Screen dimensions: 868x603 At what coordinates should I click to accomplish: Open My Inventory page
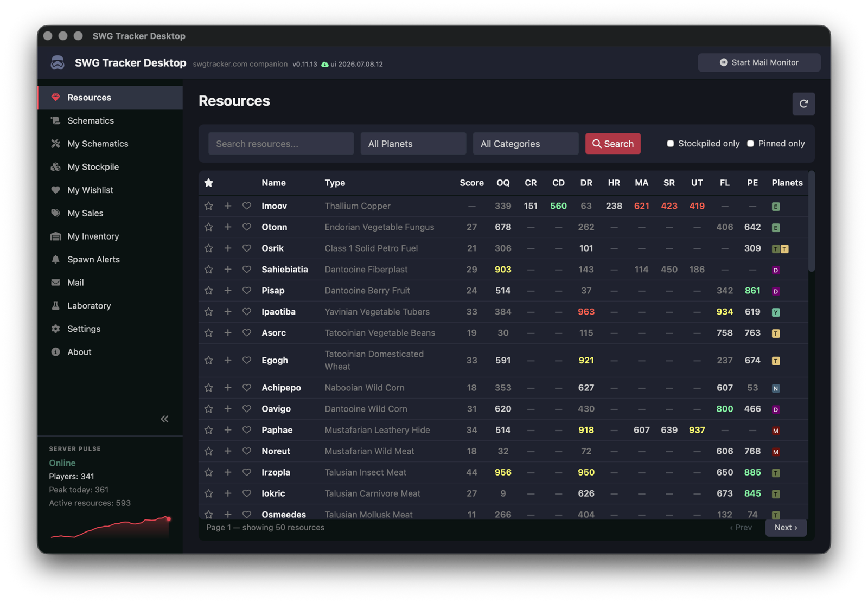tap(110, 236)
